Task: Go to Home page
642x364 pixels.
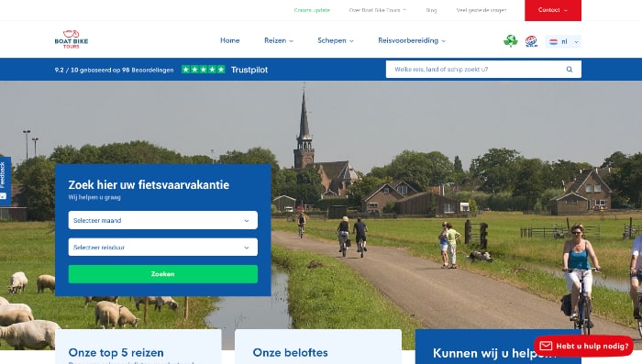Action: point(229,40)
